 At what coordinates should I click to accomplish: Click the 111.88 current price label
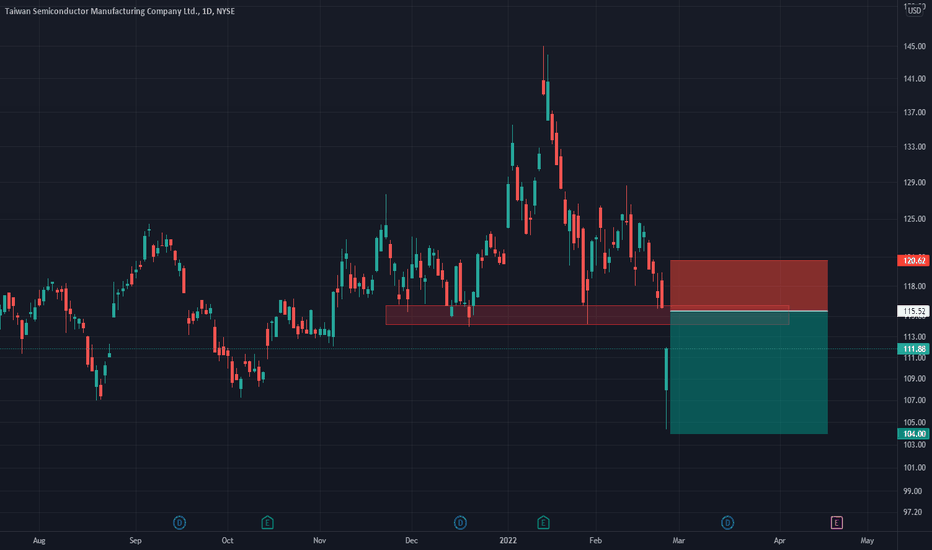[914, 349]
